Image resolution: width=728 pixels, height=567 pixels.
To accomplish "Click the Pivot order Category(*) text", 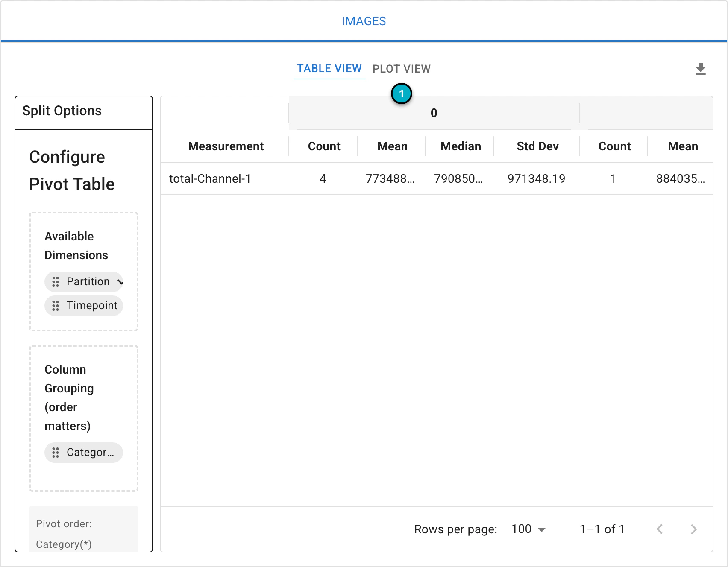I will coord(64,534).
